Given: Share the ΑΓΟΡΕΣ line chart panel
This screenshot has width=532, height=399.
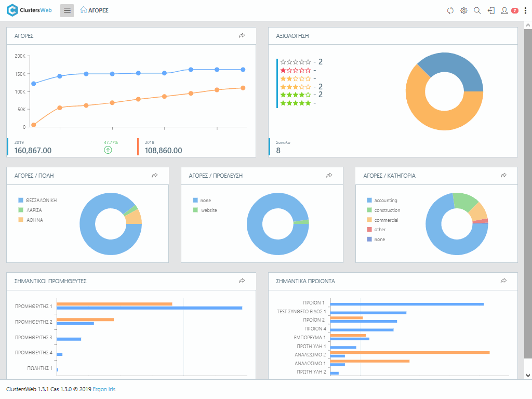Looking at the screenshot, I should [x=242, y=36].
